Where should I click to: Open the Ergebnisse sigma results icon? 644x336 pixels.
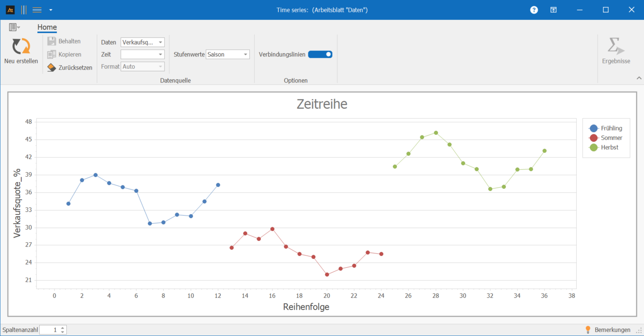(x=616, y=47)
